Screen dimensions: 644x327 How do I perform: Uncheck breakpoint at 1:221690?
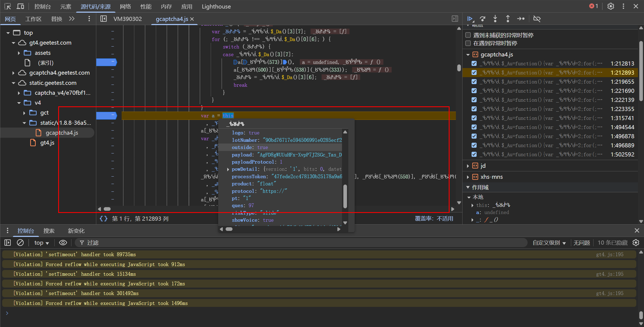(x=474, y=91)
